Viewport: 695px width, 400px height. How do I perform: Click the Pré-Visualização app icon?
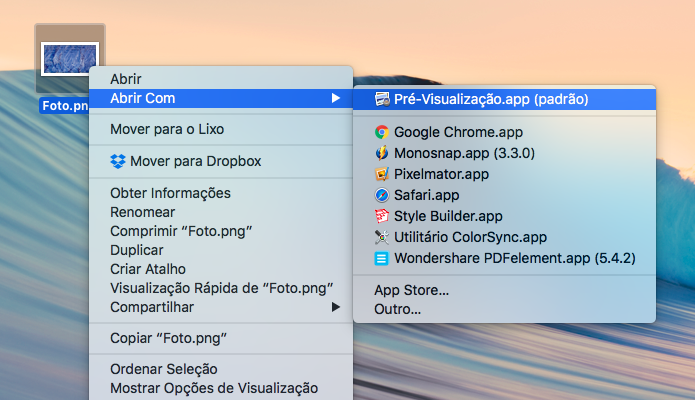click(382, 99)
